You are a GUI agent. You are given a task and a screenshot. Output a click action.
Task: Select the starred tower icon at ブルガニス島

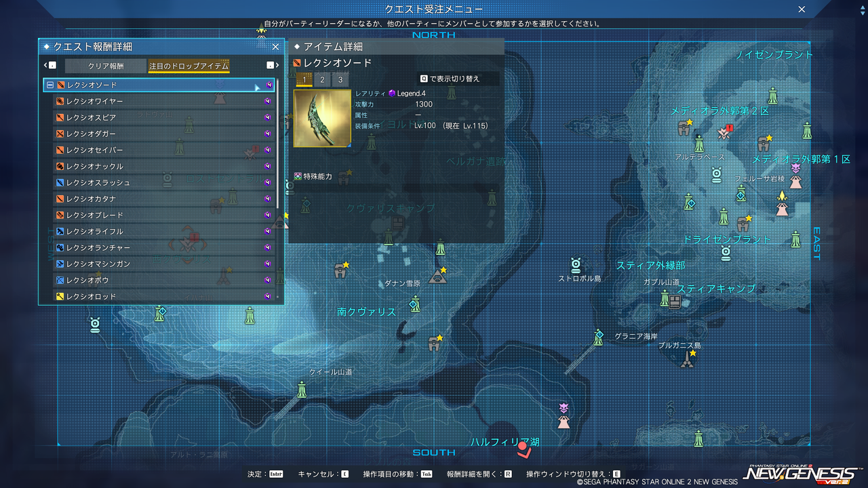point(688,359)
